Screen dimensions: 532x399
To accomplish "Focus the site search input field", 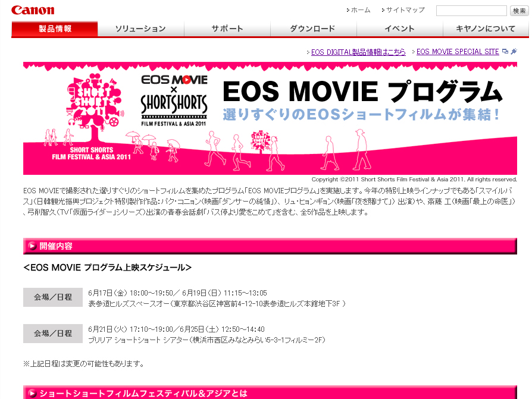I will 471,11.
